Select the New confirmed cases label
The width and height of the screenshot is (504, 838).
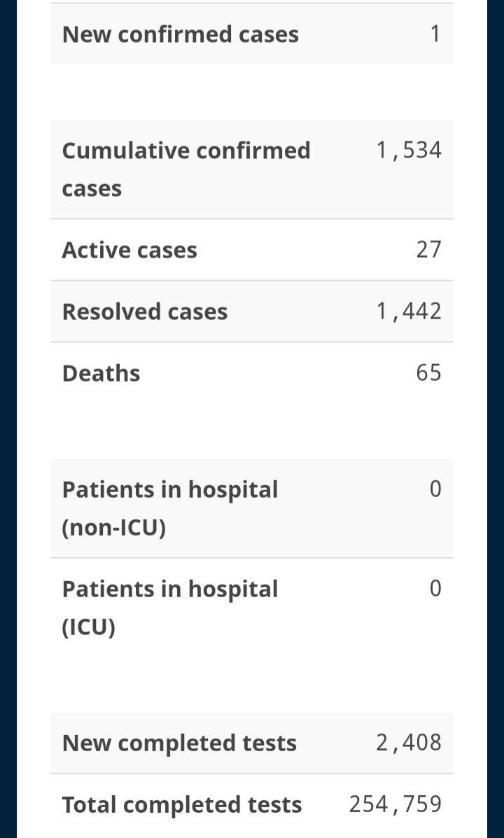click(x=180, y=34)
